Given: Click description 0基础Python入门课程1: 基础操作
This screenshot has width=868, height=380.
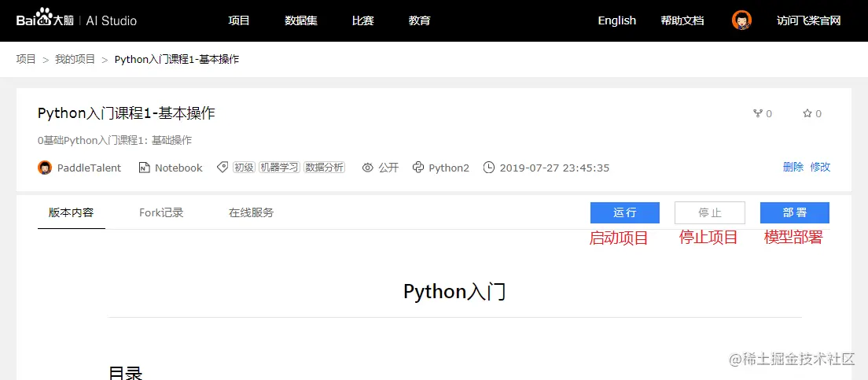Looking at the screenshot, I should coord(115,141).
